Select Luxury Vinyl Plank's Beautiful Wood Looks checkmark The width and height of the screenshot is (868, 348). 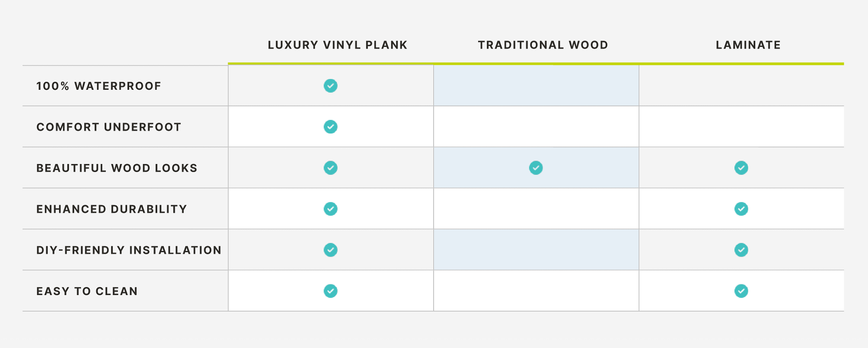point(331,168)
